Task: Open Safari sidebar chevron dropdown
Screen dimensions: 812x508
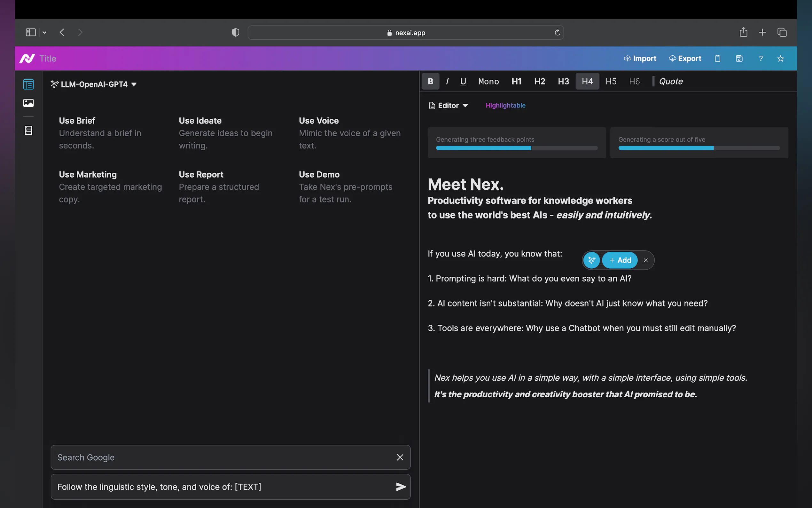Action: coord(44,33)
